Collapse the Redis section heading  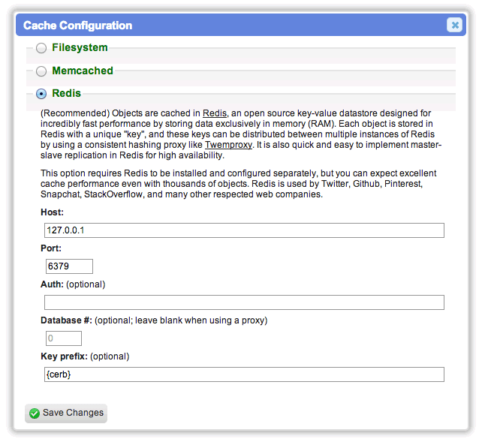point(66,93)
